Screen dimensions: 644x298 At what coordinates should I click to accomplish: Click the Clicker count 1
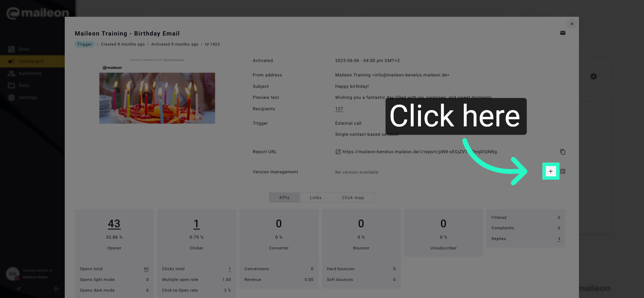(x=197, y=224)
